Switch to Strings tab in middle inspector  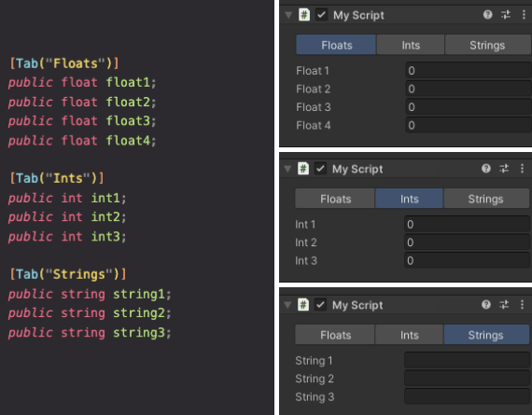click(486, 199)
